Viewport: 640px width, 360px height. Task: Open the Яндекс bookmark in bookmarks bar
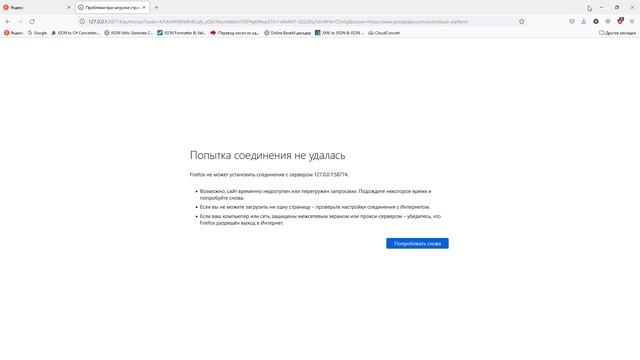pyautogui.click(x=13, y=33)
